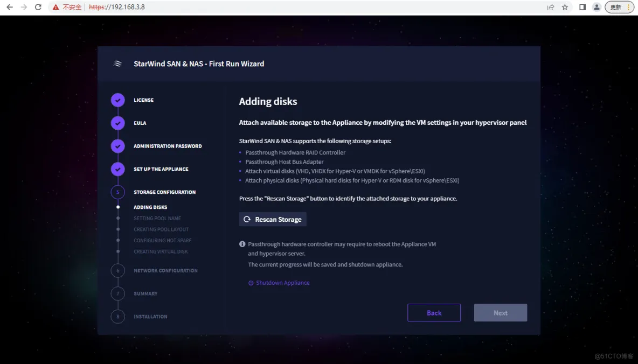This screenshot has width=638, height=364.
Task: Select the Creating Virtual Disk substep
Action: tap(161, 251)
